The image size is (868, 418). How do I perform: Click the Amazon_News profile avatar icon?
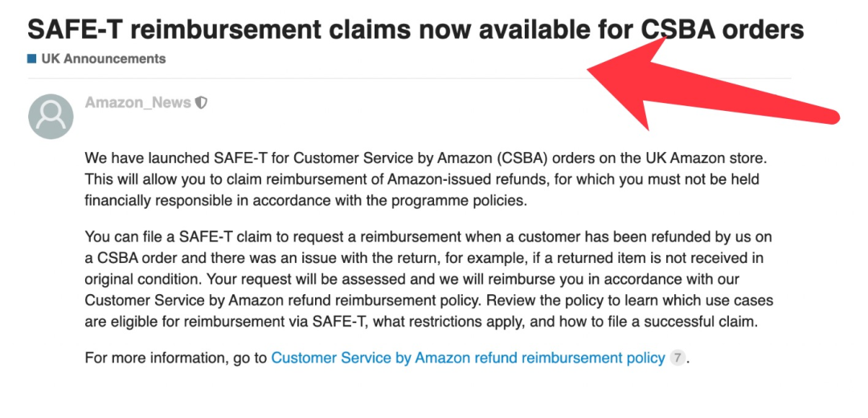coord(51,117)
